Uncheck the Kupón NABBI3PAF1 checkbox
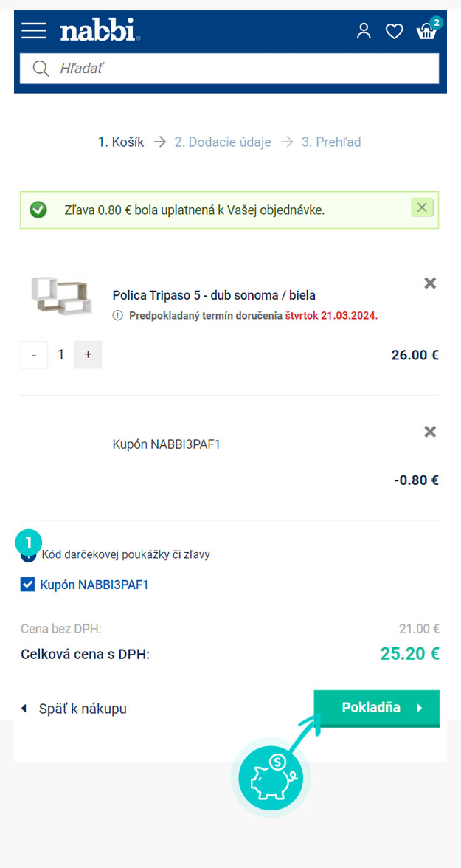Viewport: 461px width, 868px height. pos(28,585)
